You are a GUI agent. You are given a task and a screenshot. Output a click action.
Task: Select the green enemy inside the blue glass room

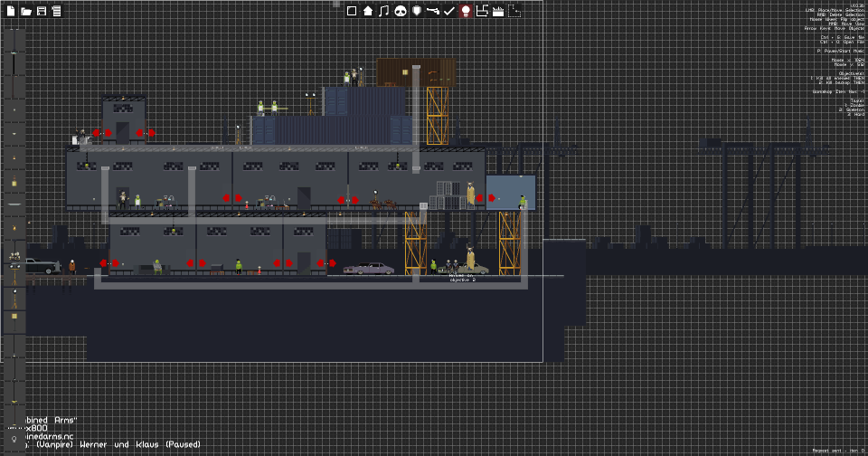(x=522, y=202)
